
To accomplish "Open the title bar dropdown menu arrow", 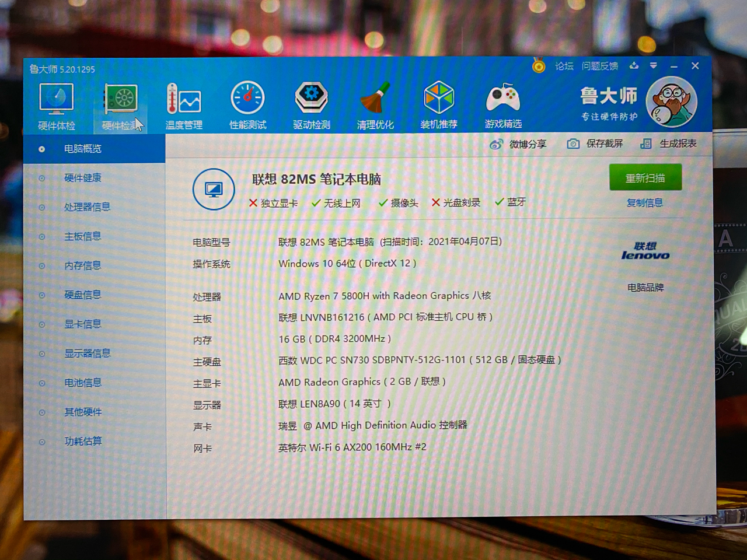I will point(654,65).
